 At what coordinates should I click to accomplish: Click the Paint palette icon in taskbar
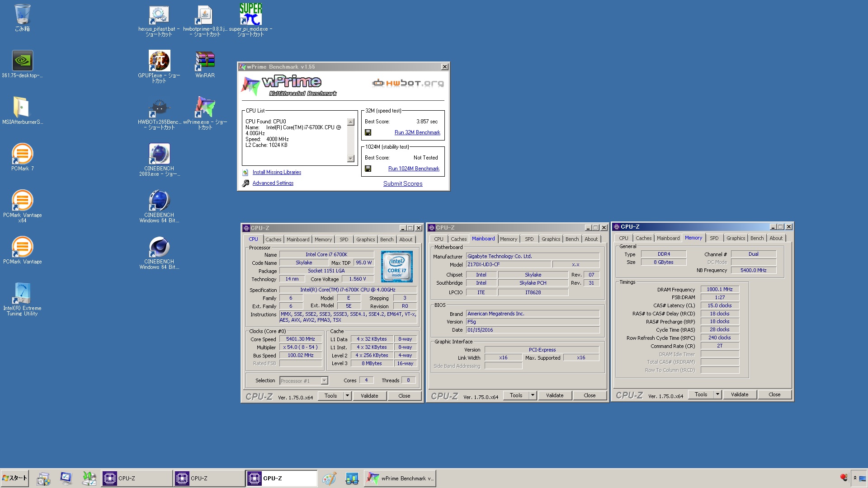[329, 478]
